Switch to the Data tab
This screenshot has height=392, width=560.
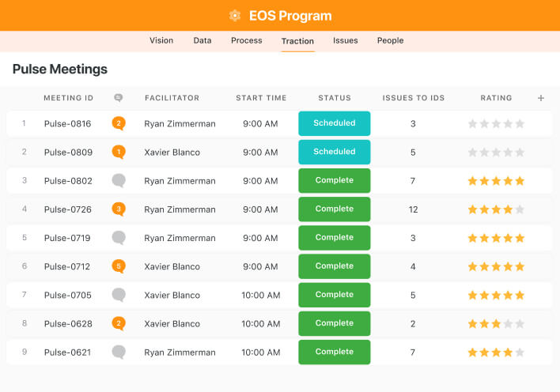(x=202, y=40)
